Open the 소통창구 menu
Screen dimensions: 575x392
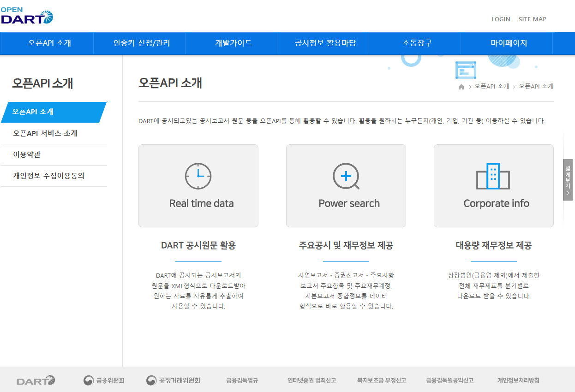click(417, 43)
